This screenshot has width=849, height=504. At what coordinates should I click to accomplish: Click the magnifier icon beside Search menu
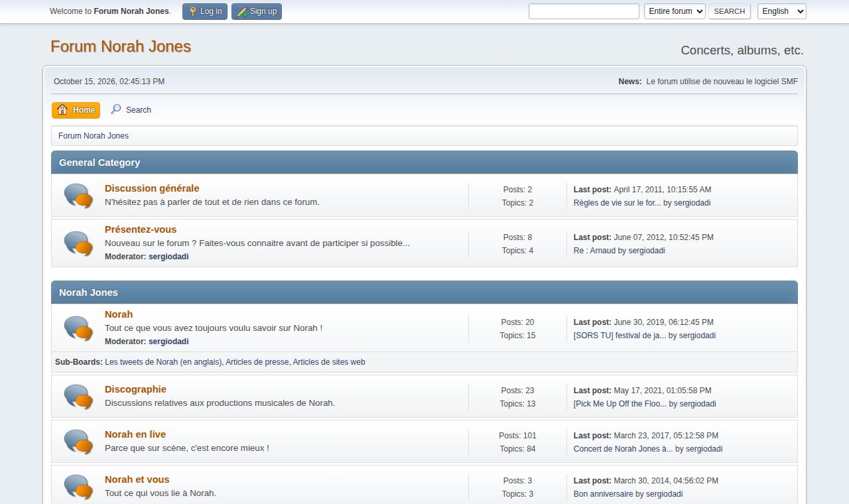116,109
